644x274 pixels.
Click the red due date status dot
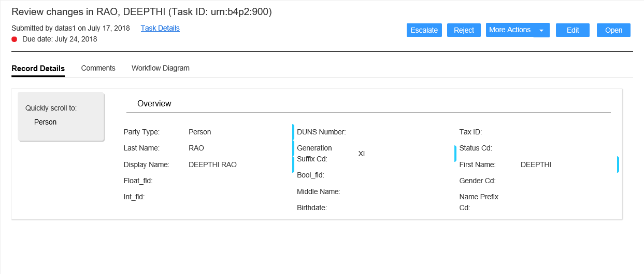(x=15, y=39)
